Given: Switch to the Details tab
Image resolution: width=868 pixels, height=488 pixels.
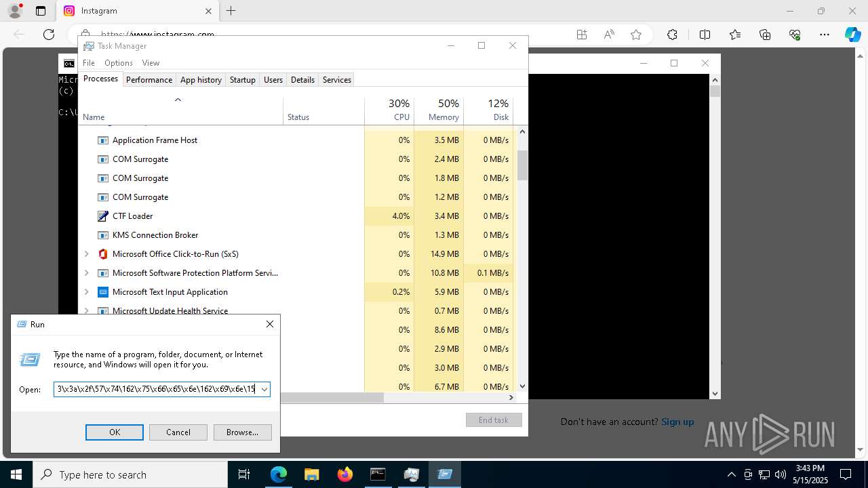Looking at the screenshot, I should pyautogui.click(x=302, y=80).
